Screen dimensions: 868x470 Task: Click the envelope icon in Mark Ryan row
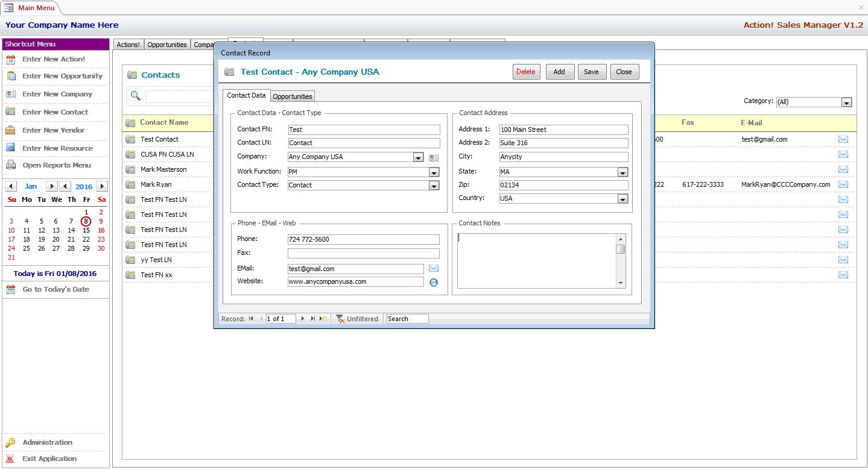[843, 184]
